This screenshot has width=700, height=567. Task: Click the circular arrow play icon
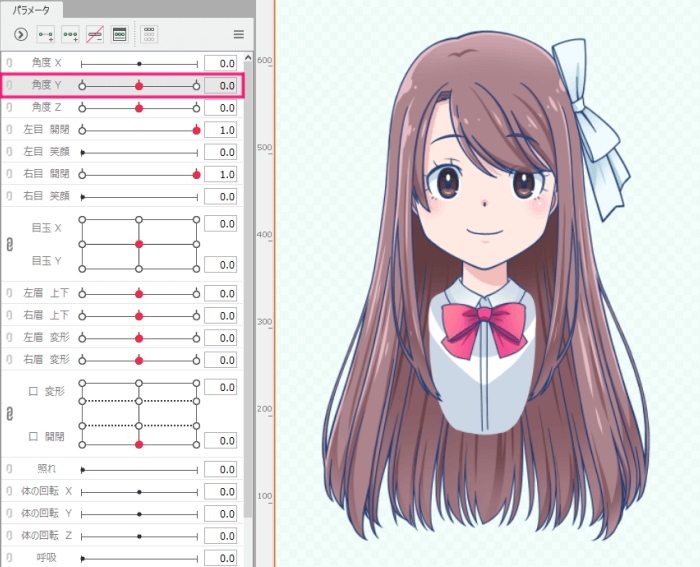coord(21,34)
